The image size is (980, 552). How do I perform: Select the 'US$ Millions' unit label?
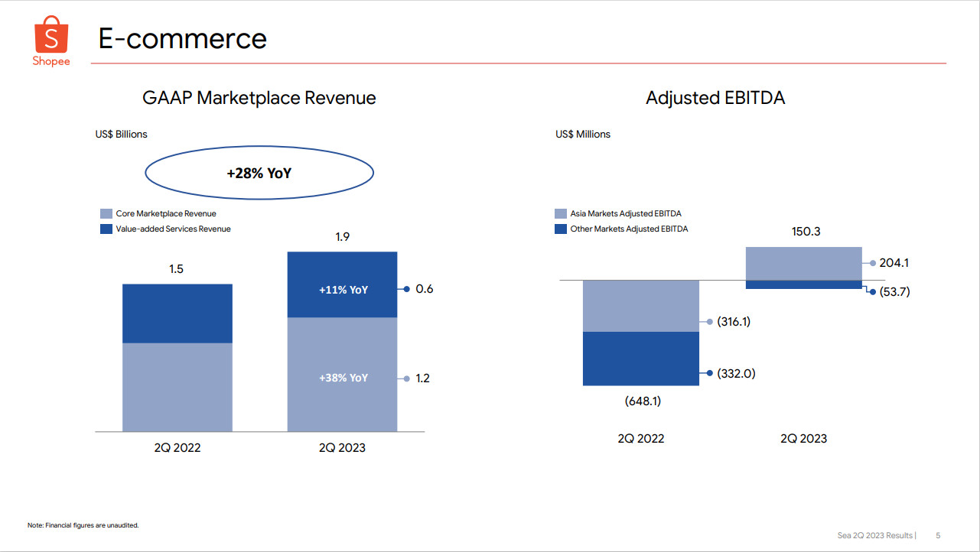click(x=583, y=134)
